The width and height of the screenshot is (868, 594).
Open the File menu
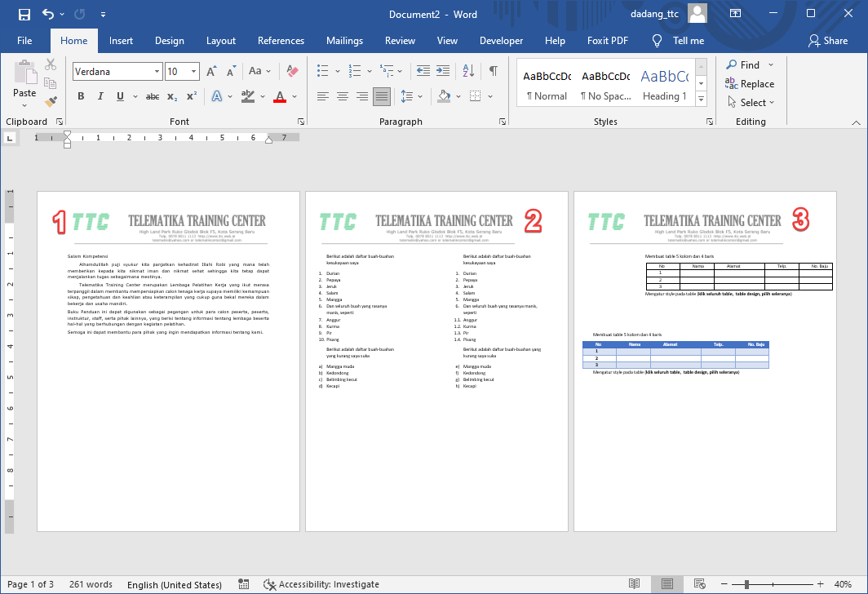point(24,41)
